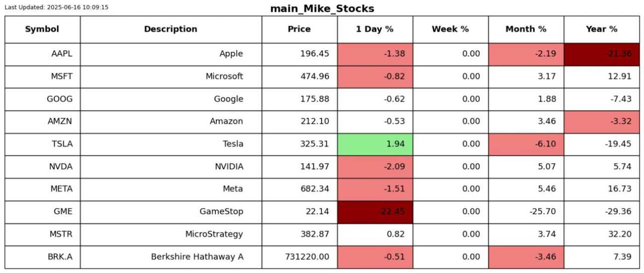Click the AAPL symbol cell
This screenshot has height=273, width=644.
click(42, 54)
